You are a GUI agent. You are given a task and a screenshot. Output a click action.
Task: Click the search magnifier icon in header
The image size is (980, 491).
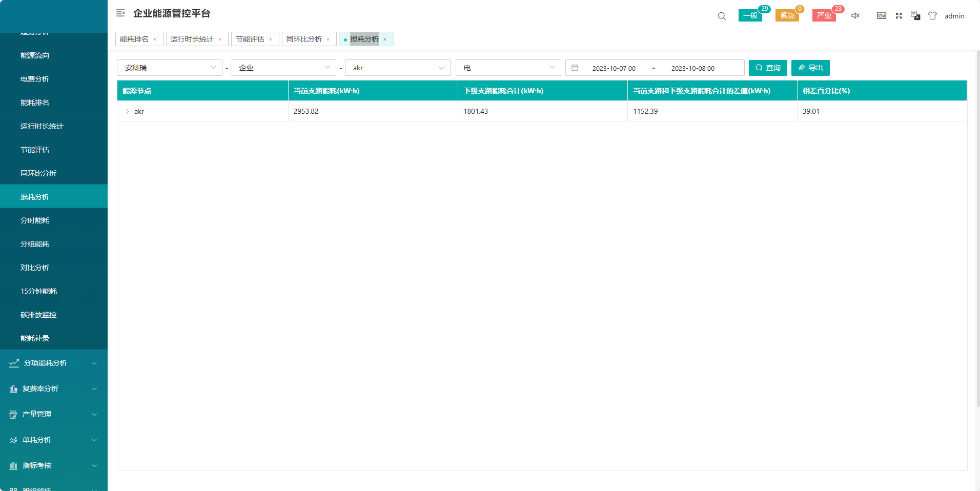[722, 16]
